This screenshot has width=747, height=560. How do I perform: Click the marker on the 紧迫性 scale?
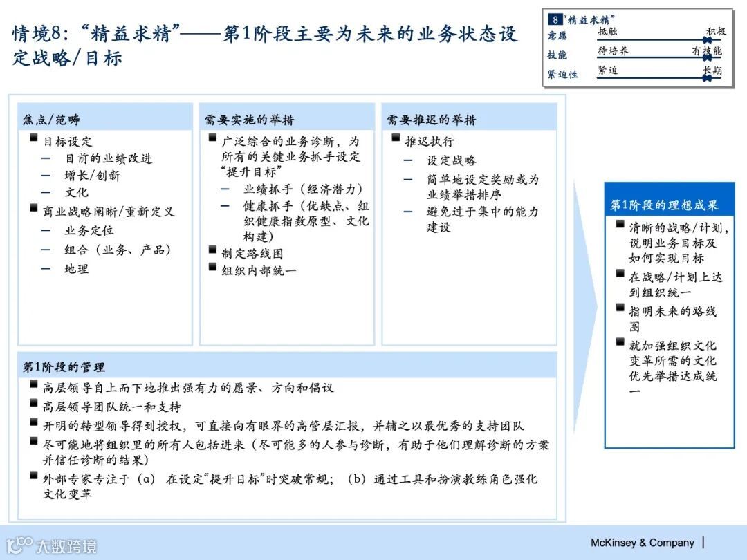(x=708, y=77)
